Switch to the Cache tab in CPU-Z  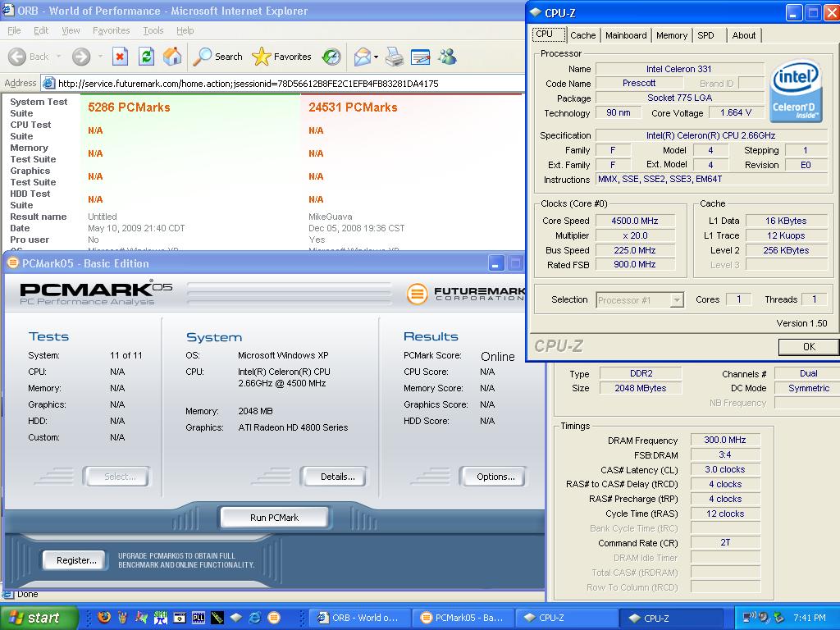pyautogui.click(x=583, y=35)
